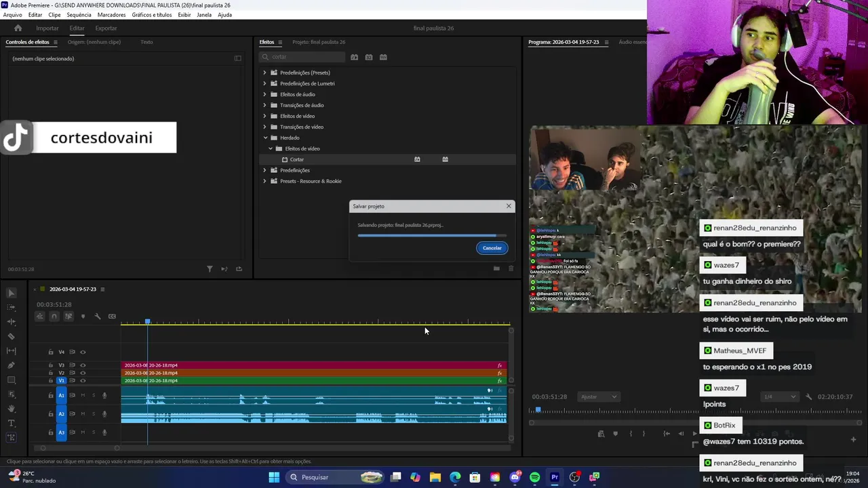Viewport: 868px width, 488px height.
Task: Filter Effects by 32-bit Color icon
Action: (369, 57)
